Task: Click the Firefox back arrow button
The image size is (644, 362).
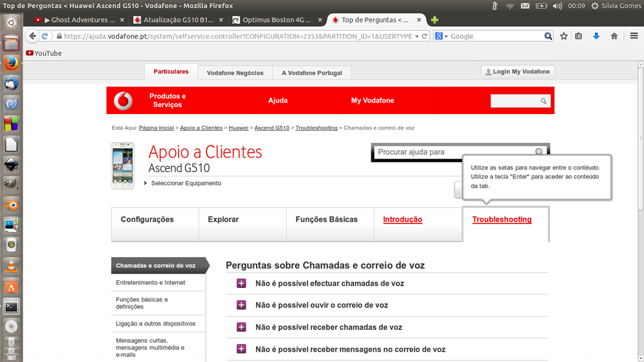Action: coord(32,36)
